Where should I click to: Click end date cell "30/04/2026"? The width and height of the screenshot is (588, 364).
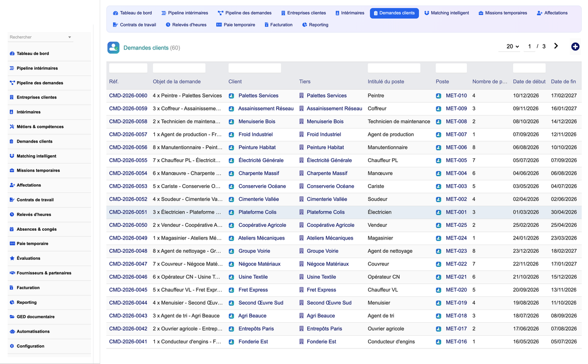click(x=564, y=213)
